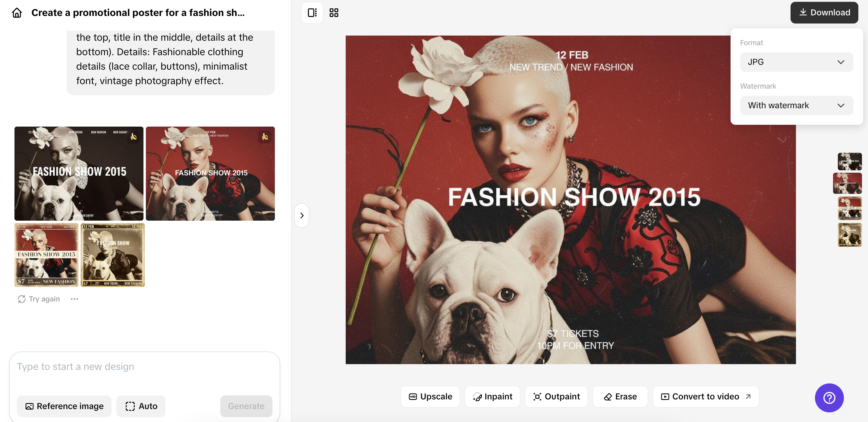Open the Inpaint tool
Viewport: 868px width, 422px height.
tap(492, 396)
